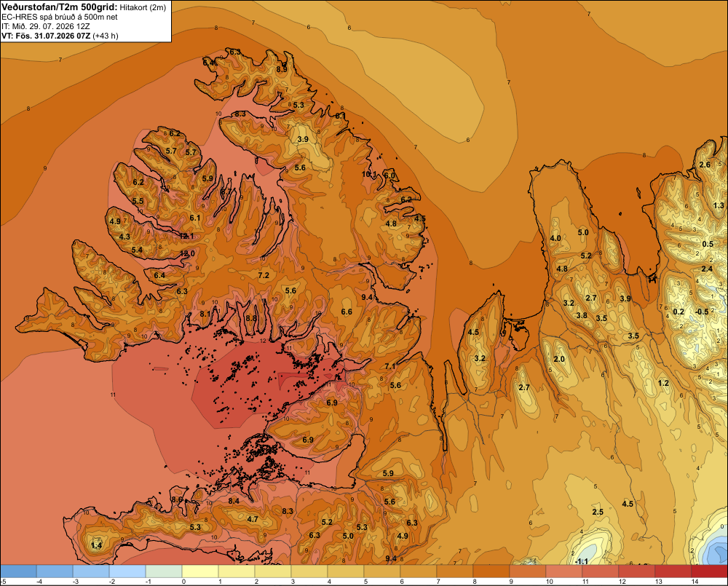Viewport: 728px width, 586px height.
Task: Click the legend tick label -5
Action: click(x=4, y=582)
